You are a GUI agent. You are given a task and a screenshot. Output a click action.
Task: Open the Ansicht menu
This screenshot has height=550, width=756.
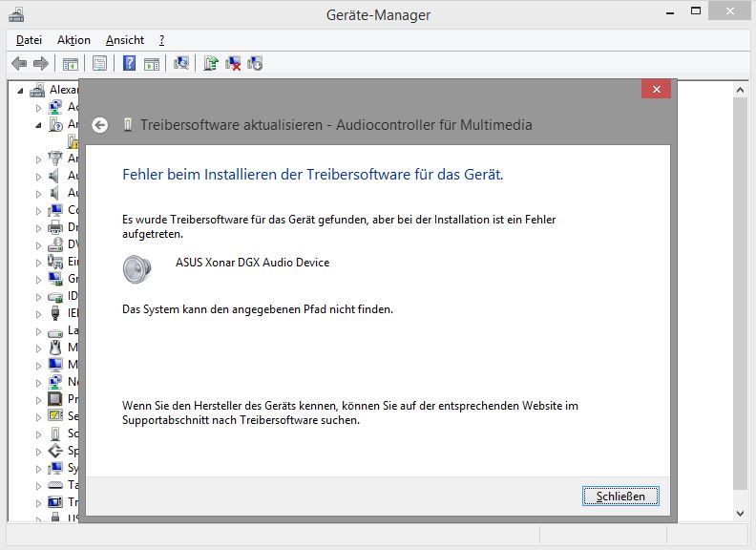point(125,40)
